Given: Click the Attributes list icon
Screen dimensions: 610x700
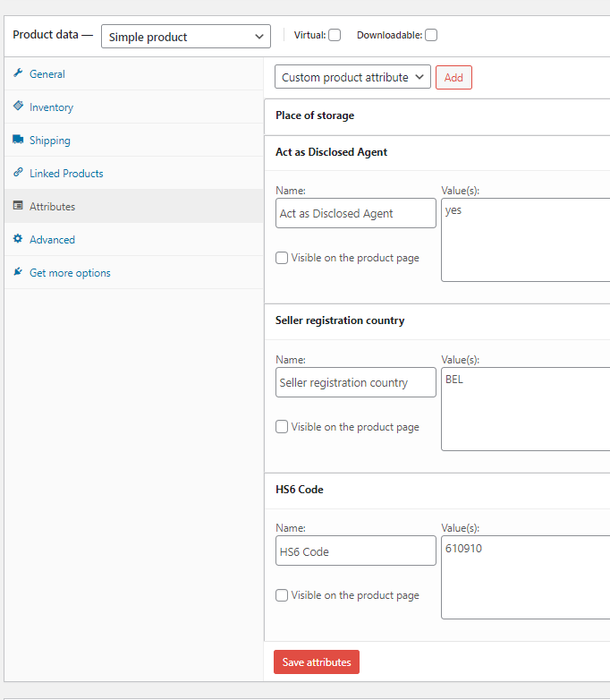Looking at the screenshot, I should tap(18, 206).
